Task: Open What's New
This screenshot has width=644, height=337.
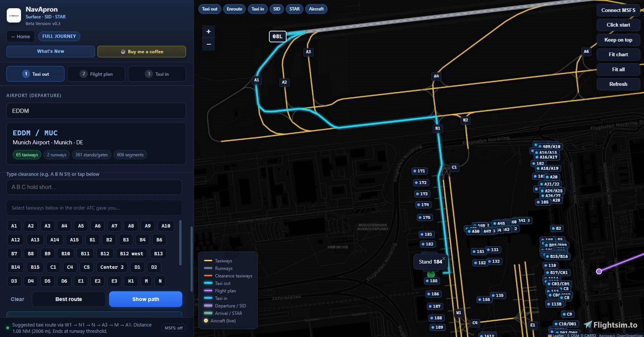Action: click(x=51, y=51)
